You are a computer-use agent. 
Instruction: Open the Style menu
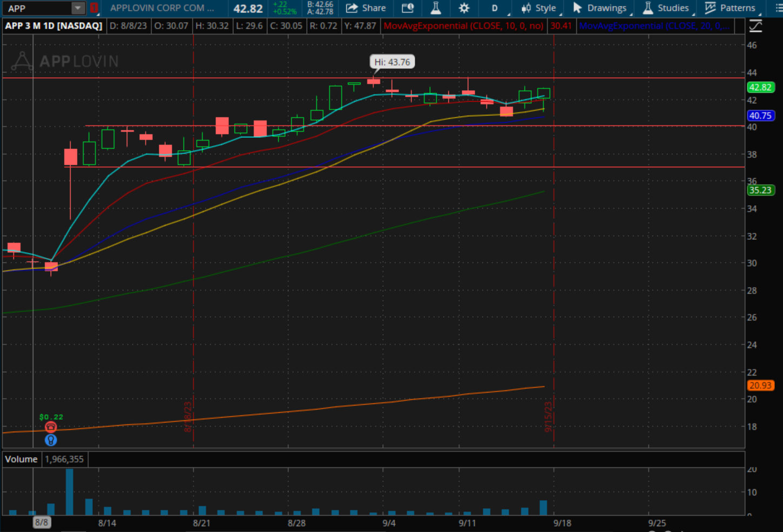(538, 8)
